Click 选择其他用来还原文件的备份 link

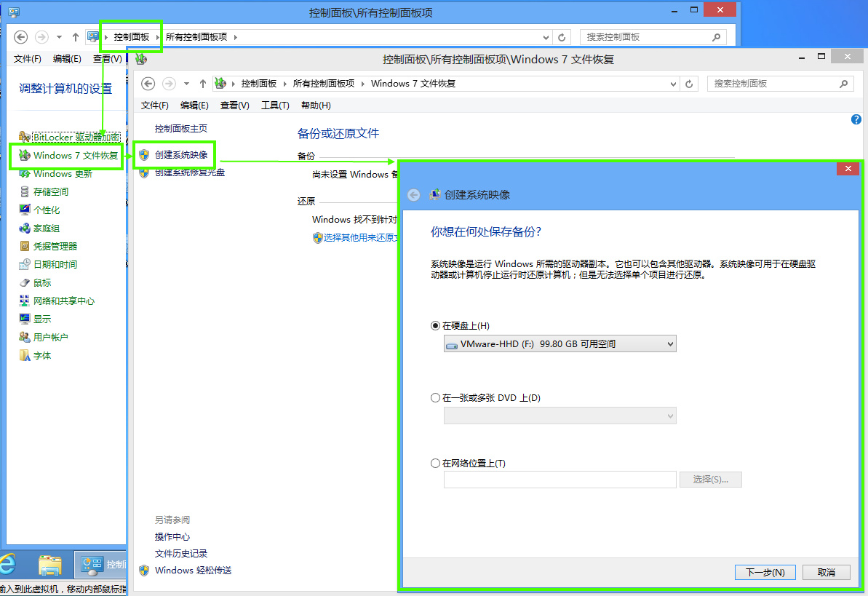point(360,238)
